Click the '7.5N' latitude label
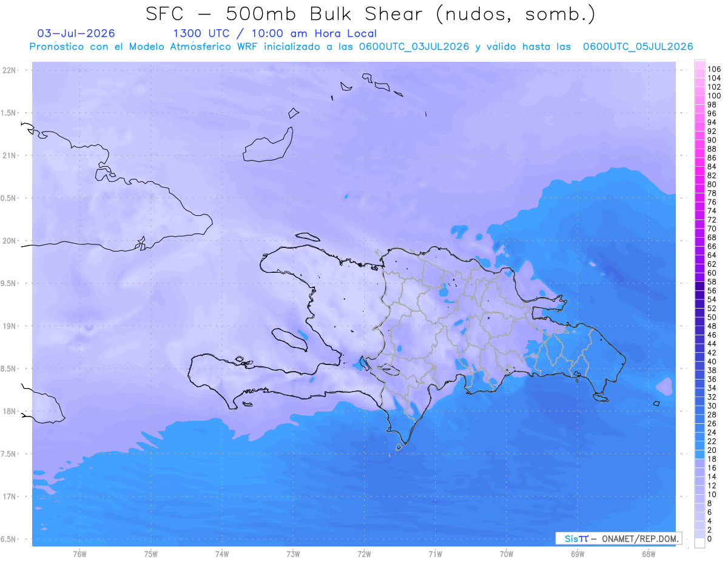 click(9, 454)
